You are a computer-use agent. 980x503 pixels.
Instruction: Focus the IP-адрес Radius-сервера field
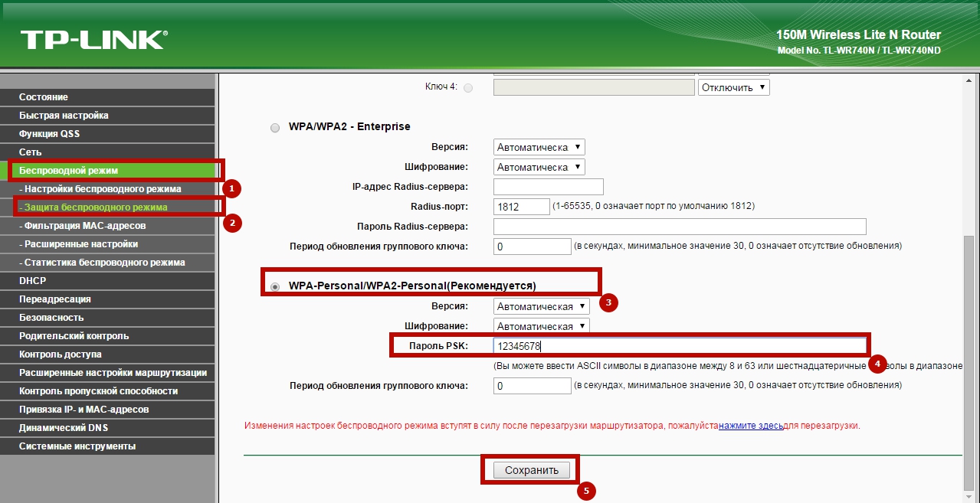tap(548, 187)
